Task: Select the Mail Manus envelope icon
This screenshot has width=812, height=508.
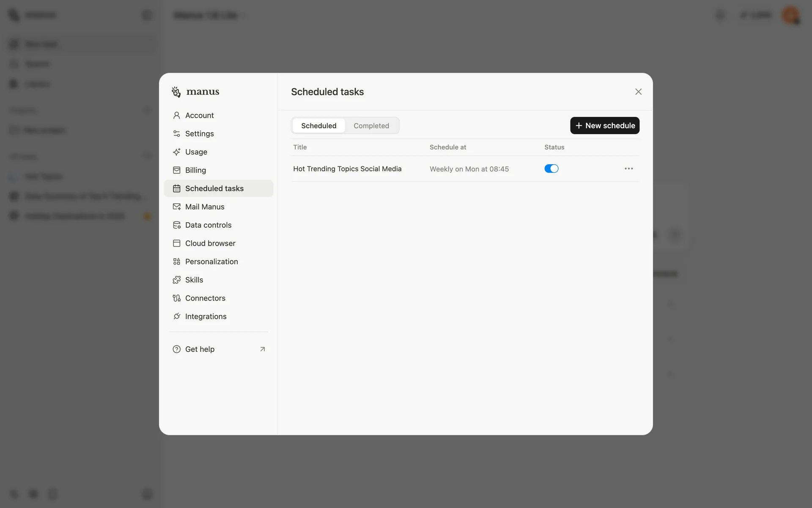Action: 176,207
